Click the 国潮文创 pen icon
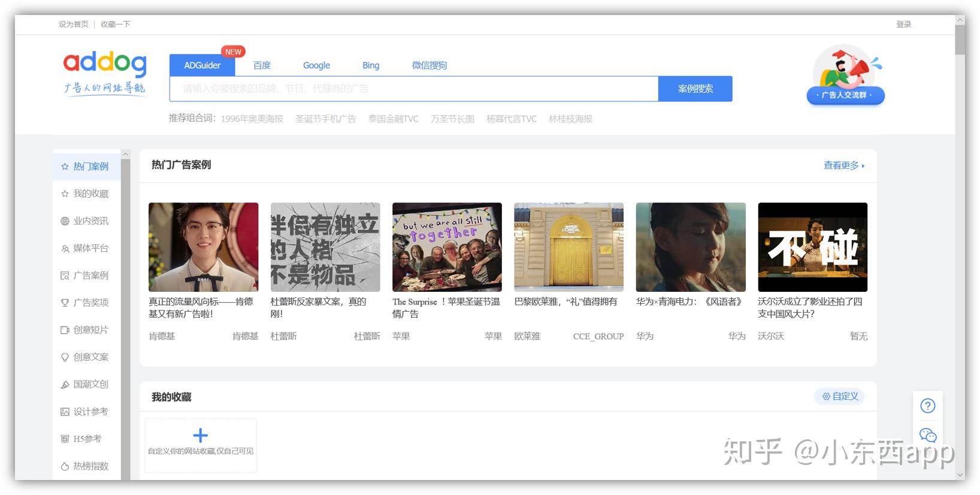980x495 pixels. coord(65,385)
